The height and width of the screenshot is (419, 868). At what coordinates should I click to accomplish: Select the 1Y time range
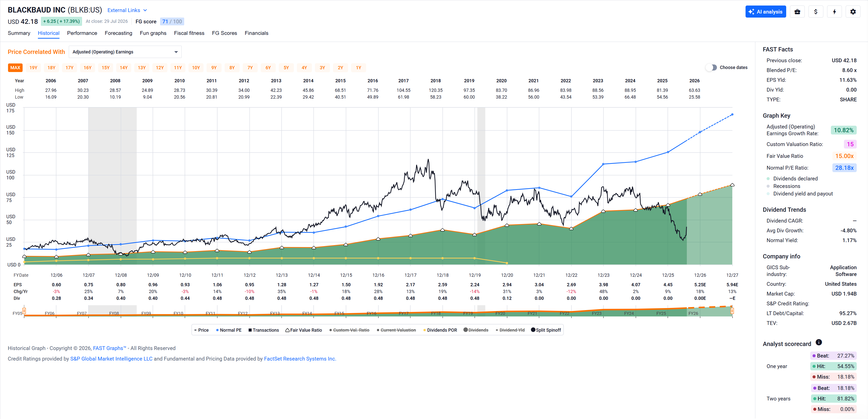tap(359, 68)
